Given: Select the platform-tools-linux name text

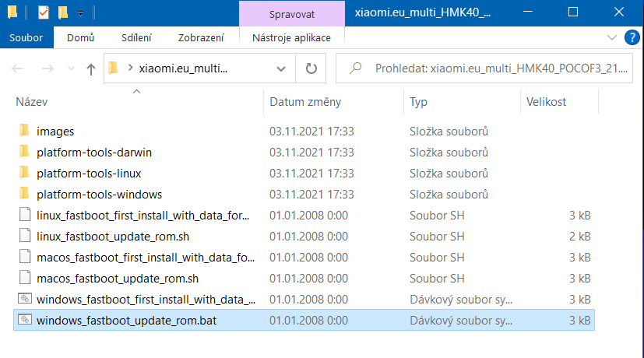Looking at the screenshot, I should 89,174.
